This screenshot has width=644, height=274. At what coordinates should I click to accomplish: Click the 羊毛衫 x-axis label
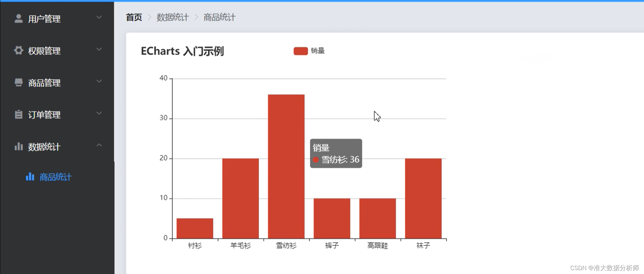tap(240, 245)
